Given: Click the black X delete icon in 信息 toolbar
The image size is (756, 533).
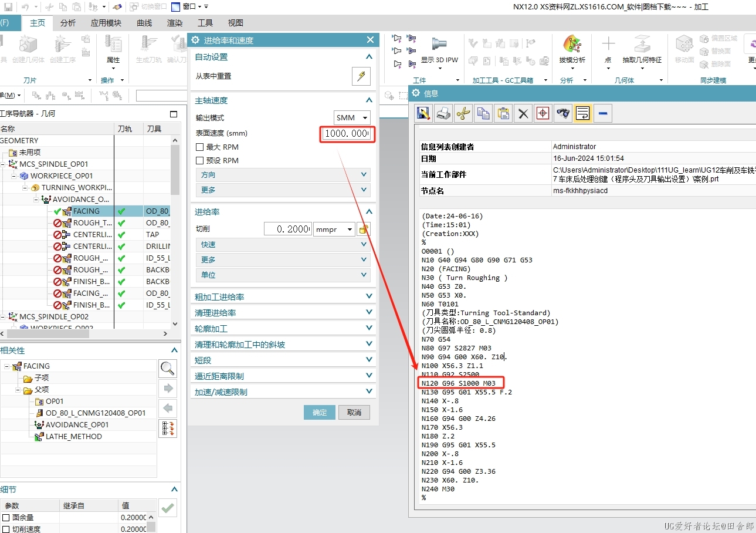Looking at the screenshot, I should (523, 113).
